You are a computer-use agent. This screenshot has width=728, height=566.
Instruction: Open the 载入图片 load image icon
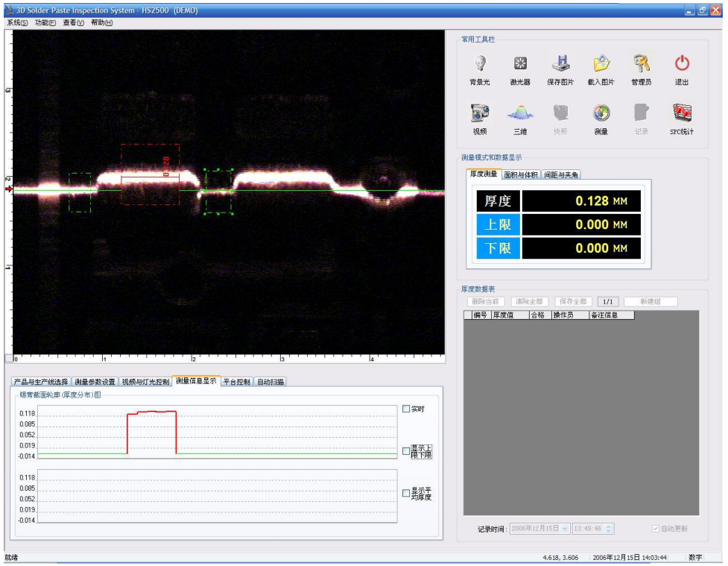601,65
